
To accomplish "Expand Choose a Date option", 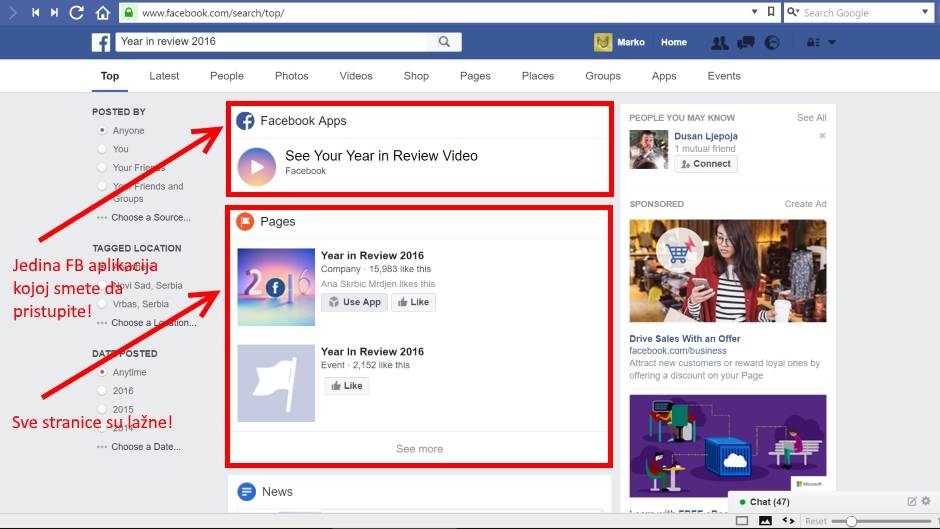I will click(x=146, y=446).
